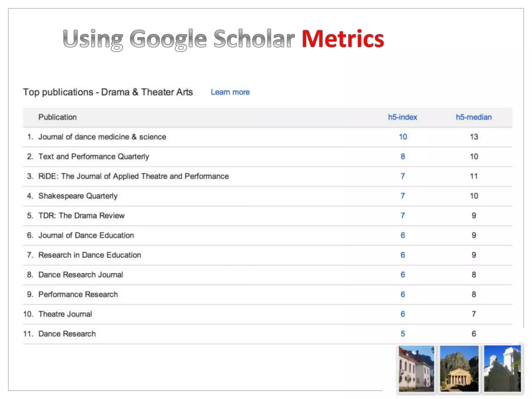Open h5-index 6 for Research in Dance Education
Screen dimensions: 532x399
[x=403, y=255]
